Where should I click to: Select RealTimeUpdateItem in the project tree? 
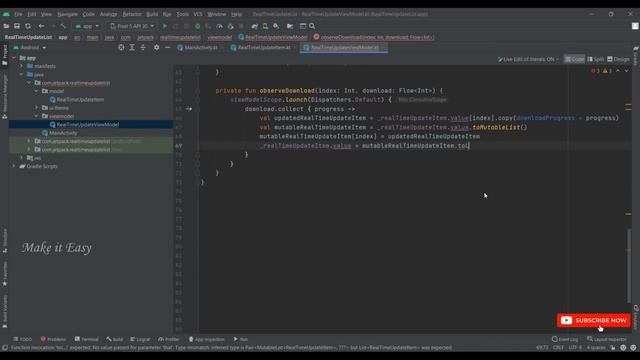[80, 100]
